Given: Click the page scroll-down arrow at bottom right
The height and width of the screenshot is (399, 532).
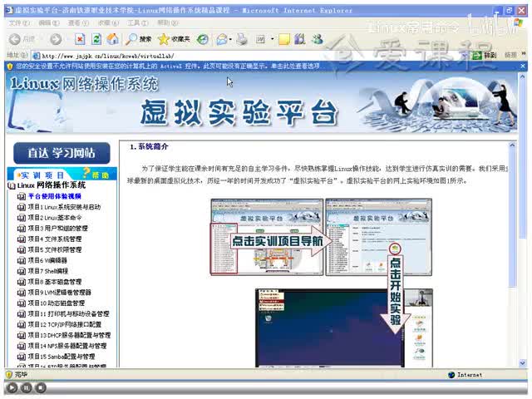Looking at the screenshot, I should click(x=523, y=362).
